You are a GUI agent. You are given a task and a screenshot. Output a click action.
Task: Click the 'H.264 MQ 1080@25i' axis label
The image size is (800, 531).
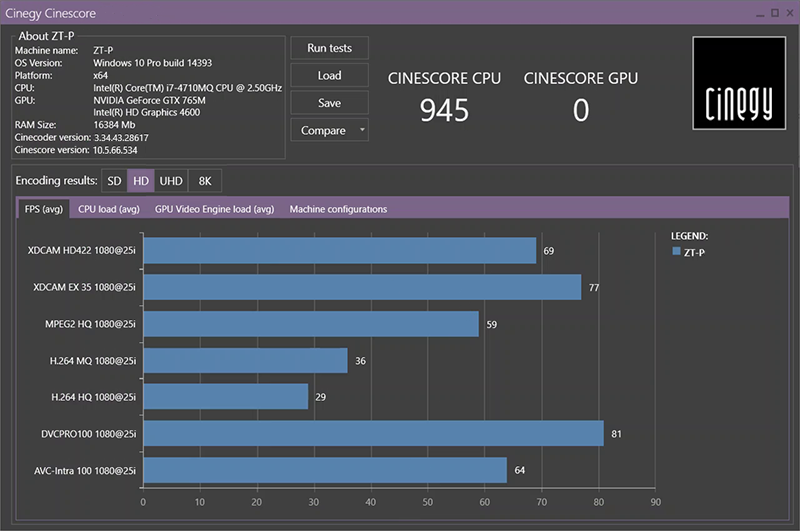click(93, 361)
